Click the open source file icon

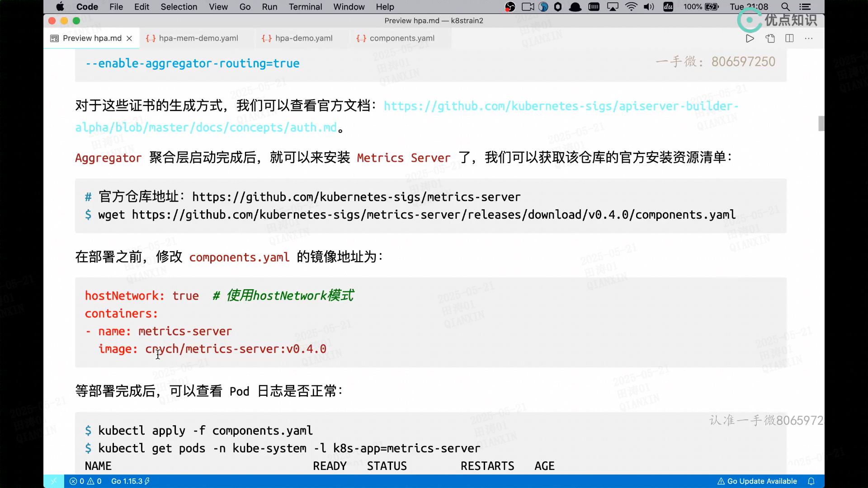click(x=770, y=38)
